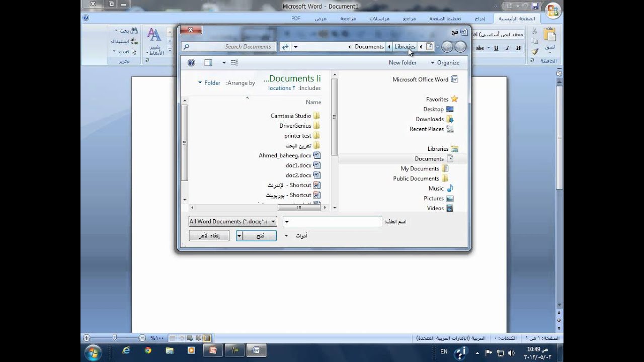This screenshot has width=644, height=362.
Task: Click the locations link under Documents library
Action: 282,88
